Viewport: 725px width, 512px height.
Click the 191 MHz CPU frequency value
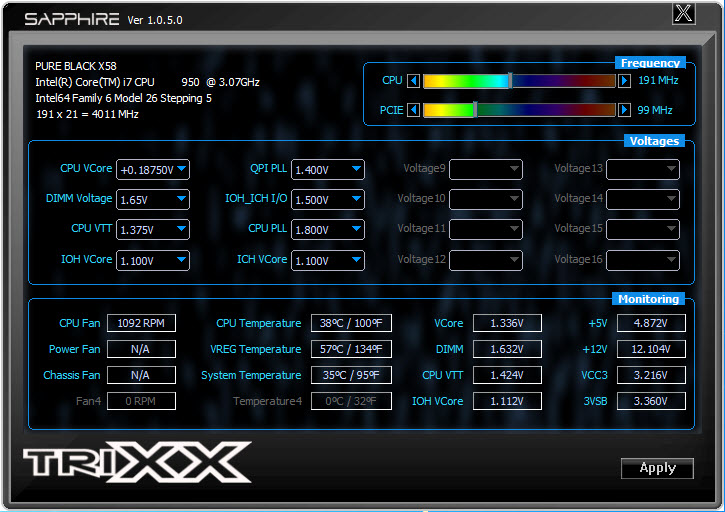[658, 80]
